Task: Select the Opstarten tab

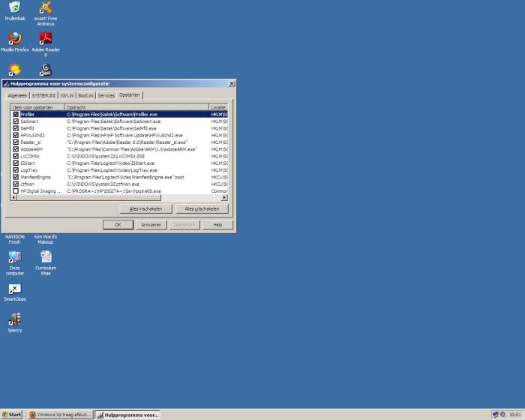Action: pos(130,95)
